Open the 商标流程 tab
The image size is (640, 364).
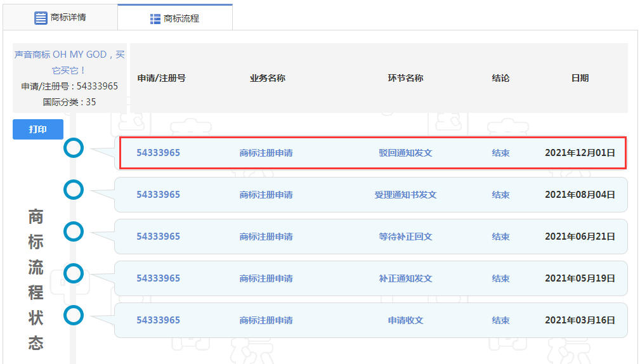coord(175,18)
